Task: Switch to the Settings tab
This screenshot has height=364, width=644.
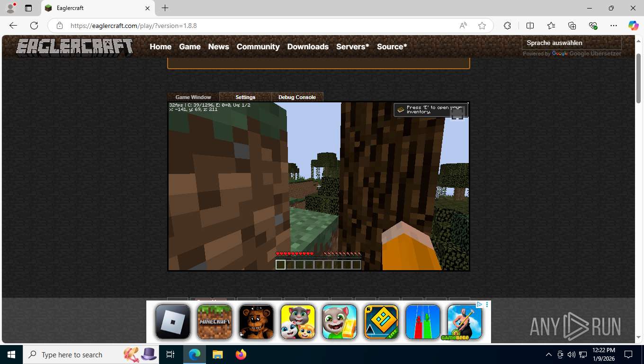Action: pos(245,97)
